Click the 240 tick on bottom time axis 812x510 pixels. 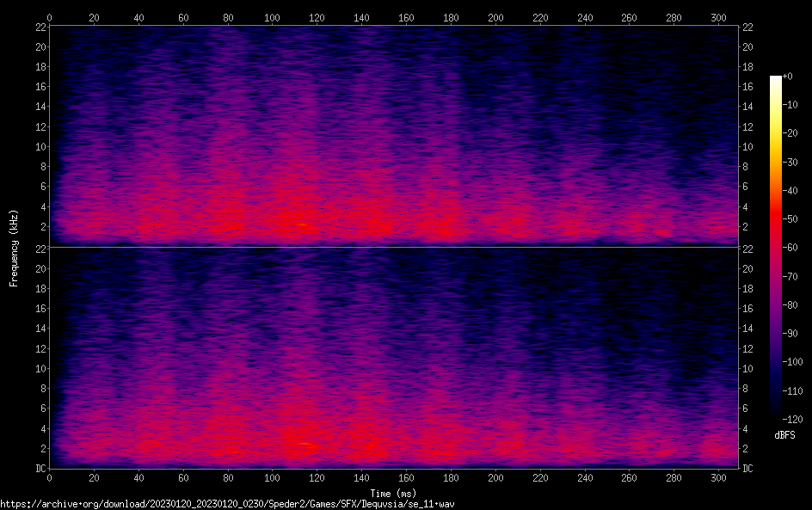coord(585,479)
